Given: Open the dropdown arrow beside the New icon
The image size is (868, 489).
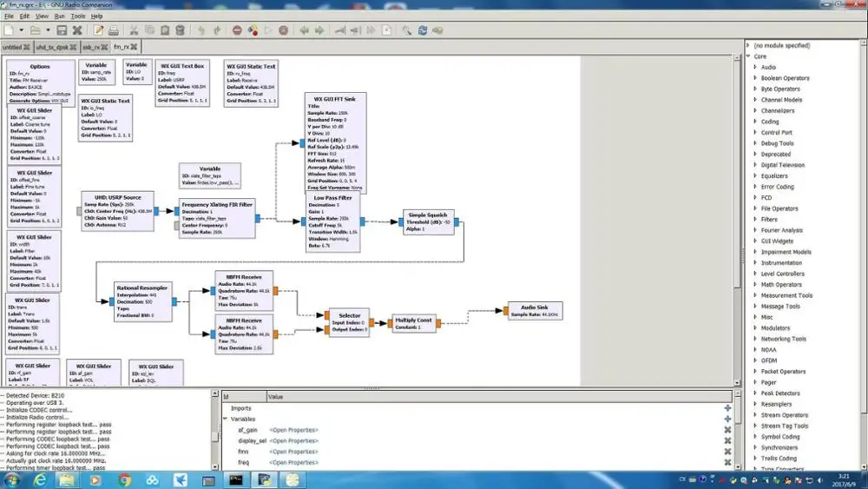Looking at the screenshot, I should (x=22, y=30).
